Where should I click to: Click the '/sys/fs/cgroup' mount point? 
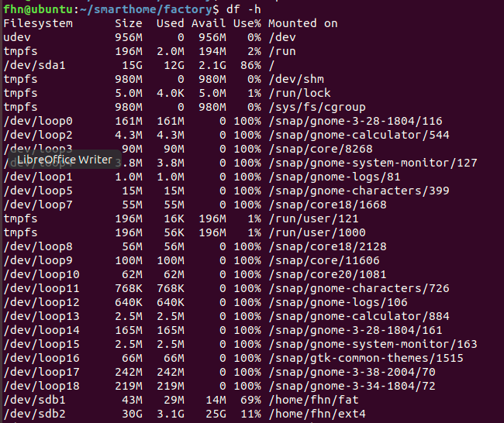coord(317,107)
